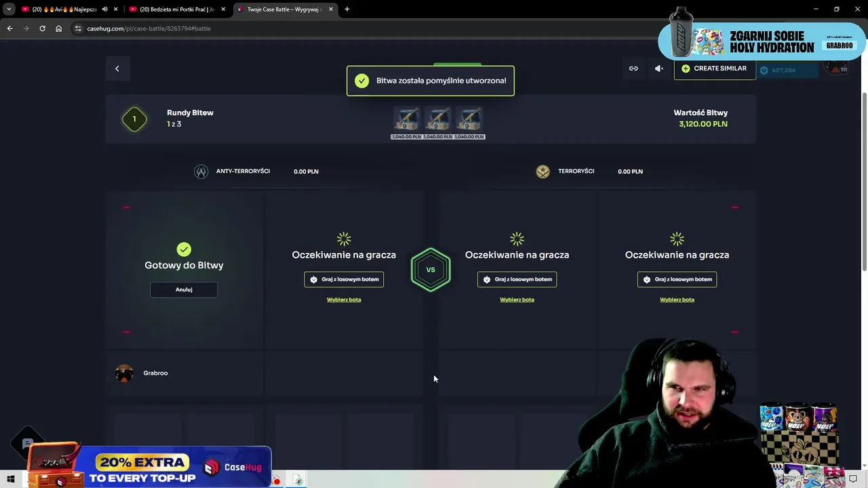Cancel readiness with the Anuluj button

click(x=184, y=289)
